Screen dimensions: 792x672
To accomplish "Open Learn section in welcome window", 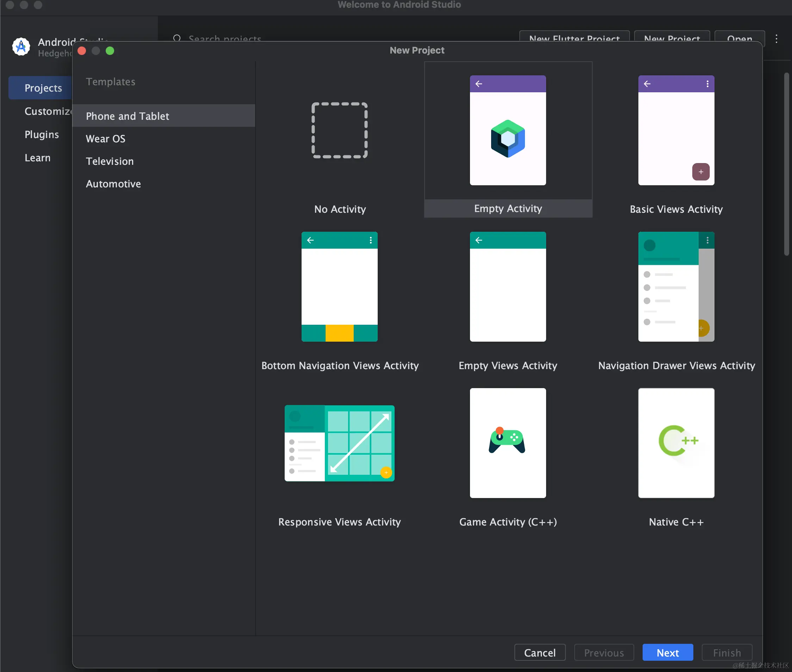I will (x=37, y=158).
